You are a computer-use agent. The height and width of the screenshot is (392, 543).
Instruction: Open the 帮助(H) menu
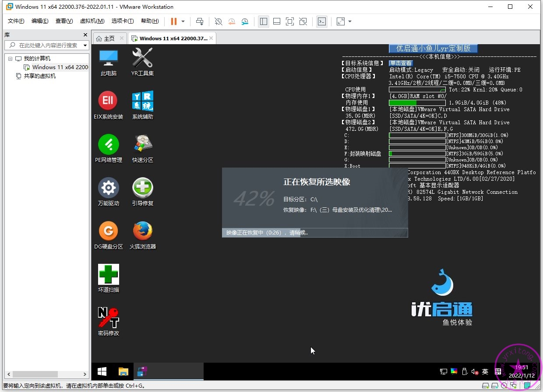click(x=150, y=21)
